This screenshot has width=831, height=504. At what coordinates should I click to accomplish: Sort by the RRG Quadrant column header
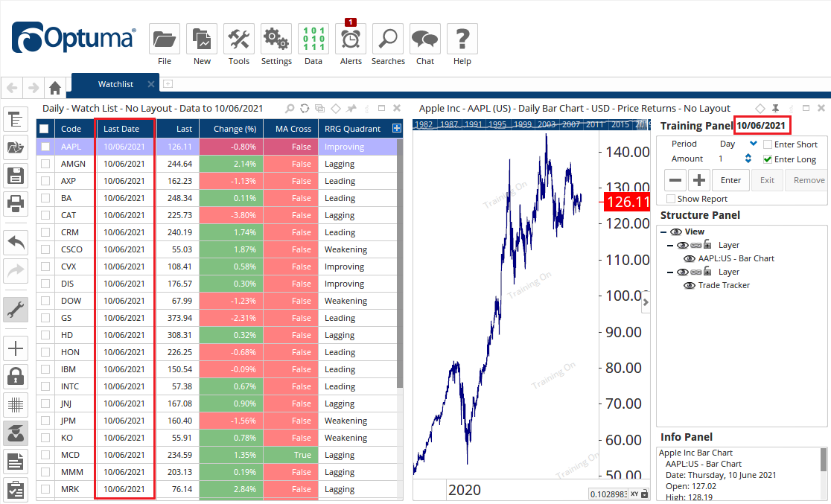coord(352,129)
